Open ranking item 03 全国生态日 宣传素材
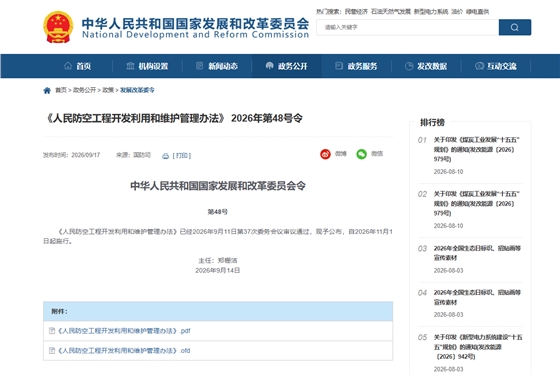 click(477, 253)
